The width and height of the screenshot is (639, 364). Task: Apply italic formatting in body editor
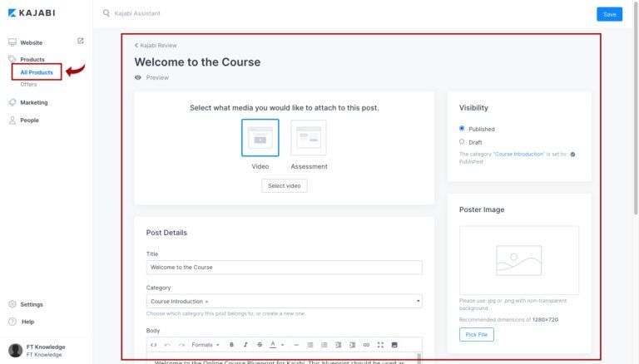[245, 345]
